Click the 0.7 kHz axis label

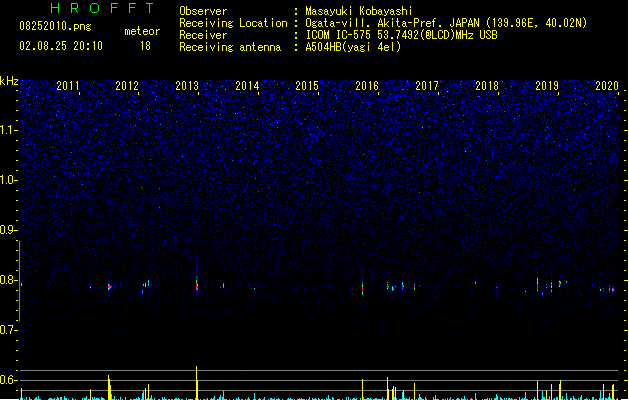(9, 330)
